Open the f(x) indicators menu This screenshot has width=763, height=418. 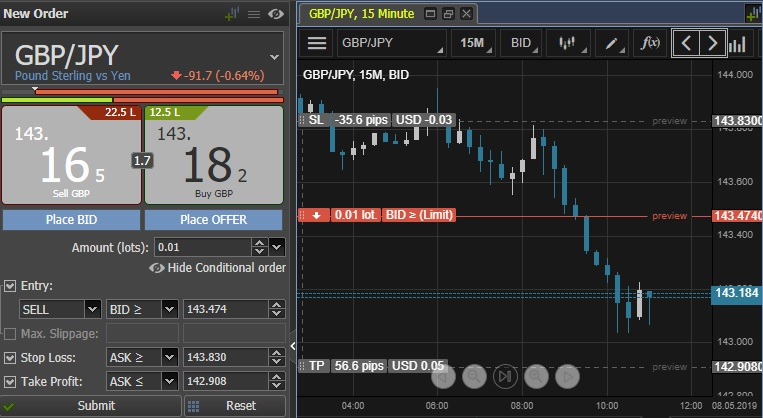[650, 43]
